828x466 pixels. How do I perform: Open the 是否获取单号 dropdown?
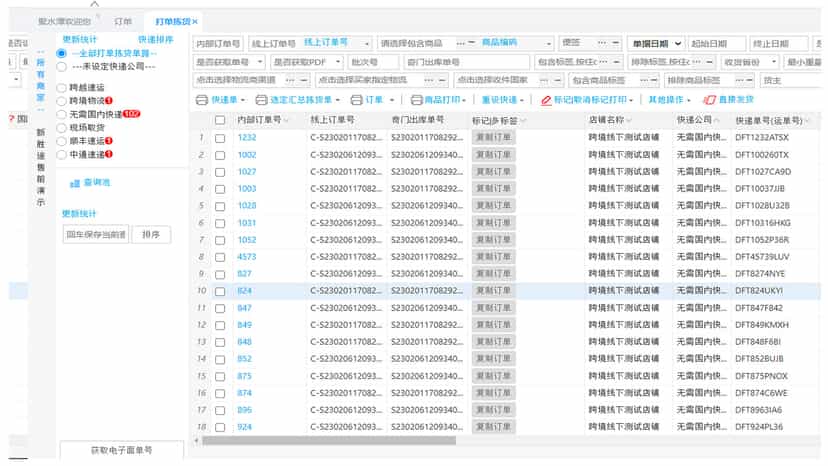point(260,62)
